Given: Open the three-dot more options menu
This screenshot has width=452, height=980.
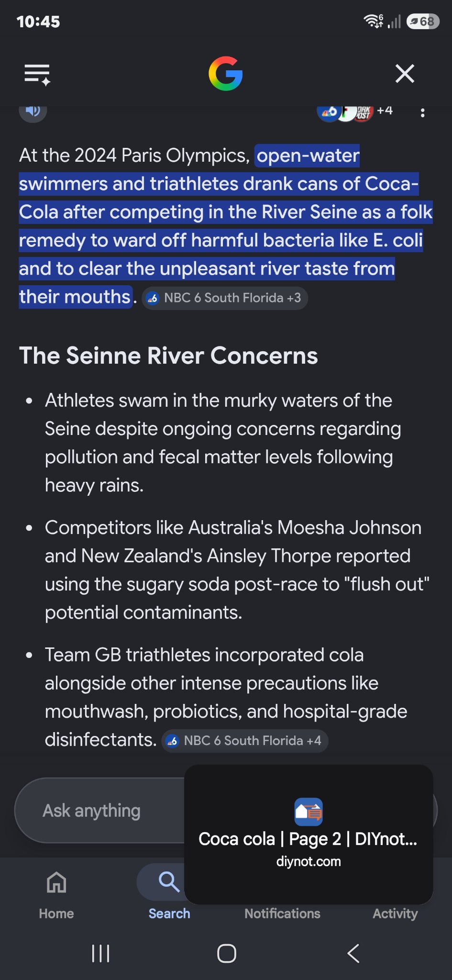Looking at the screenshot, I should 422,113.
